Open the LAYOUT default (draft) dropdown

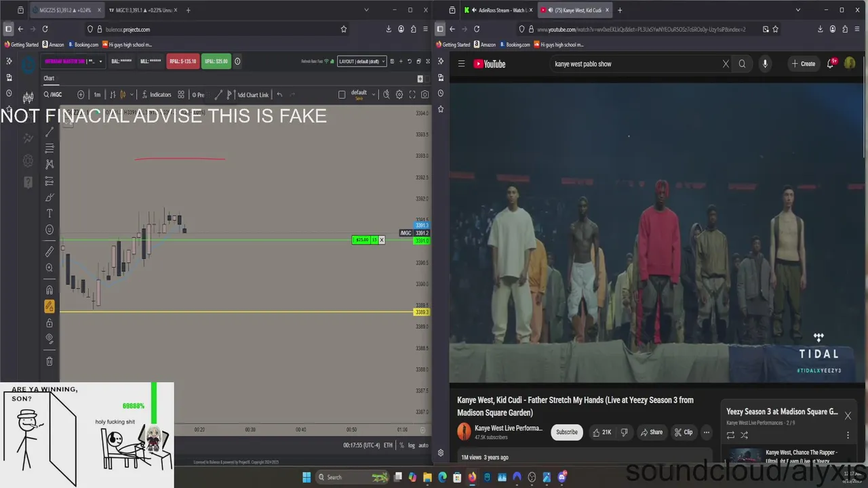362,61
